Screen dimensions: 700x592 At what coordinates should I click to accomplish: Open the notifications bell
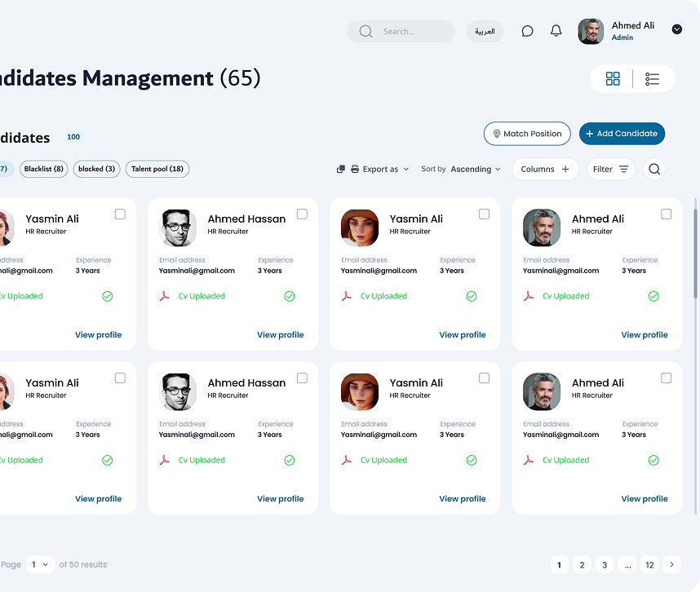pos(556,31)
